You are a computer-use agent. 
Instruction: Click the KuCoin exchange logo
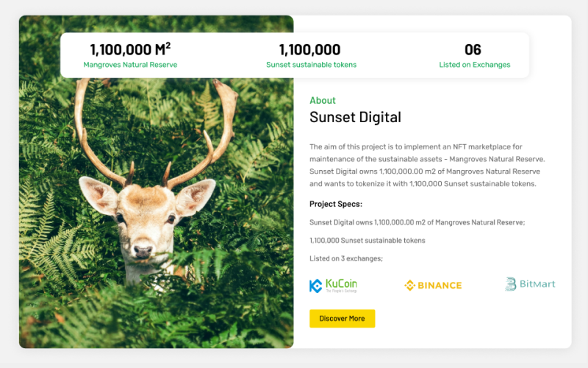tap(333, 285)
